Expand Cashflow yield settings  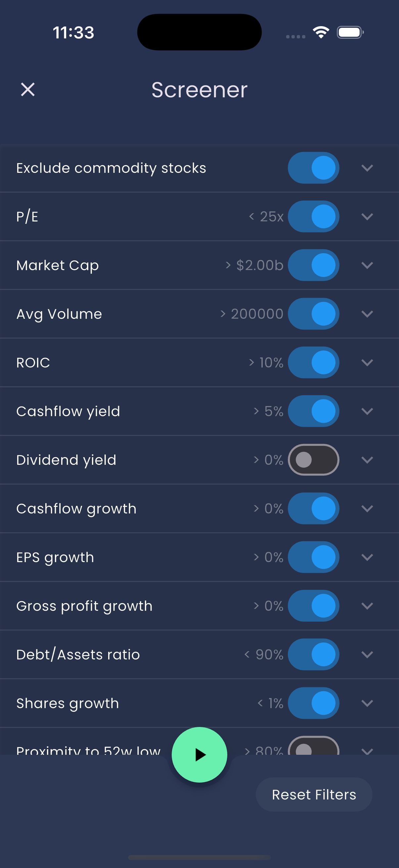(x=367, y=411)
